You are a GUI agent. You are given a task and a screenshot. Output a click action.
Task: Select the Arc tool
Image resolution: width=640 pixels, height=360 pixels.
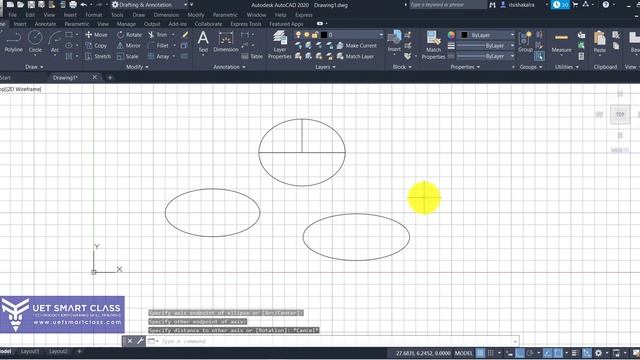coord(55,42)
